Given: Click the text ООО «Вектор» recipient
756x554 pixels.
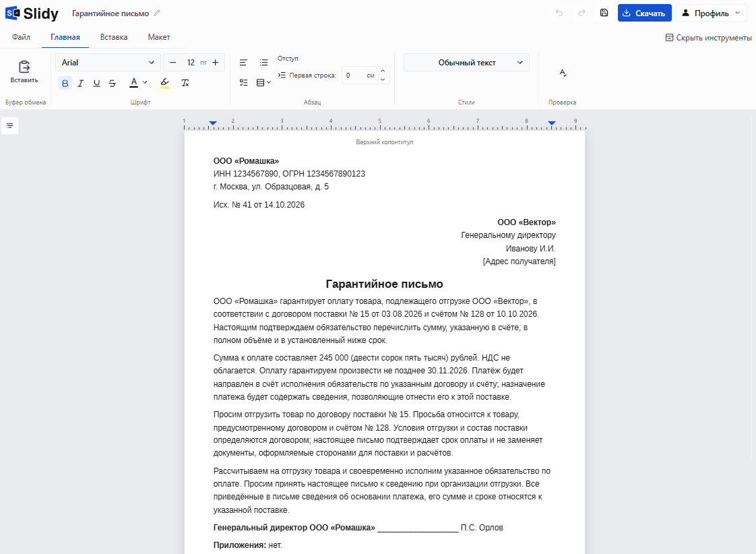Looking at the screenshot, I should 526,222.
